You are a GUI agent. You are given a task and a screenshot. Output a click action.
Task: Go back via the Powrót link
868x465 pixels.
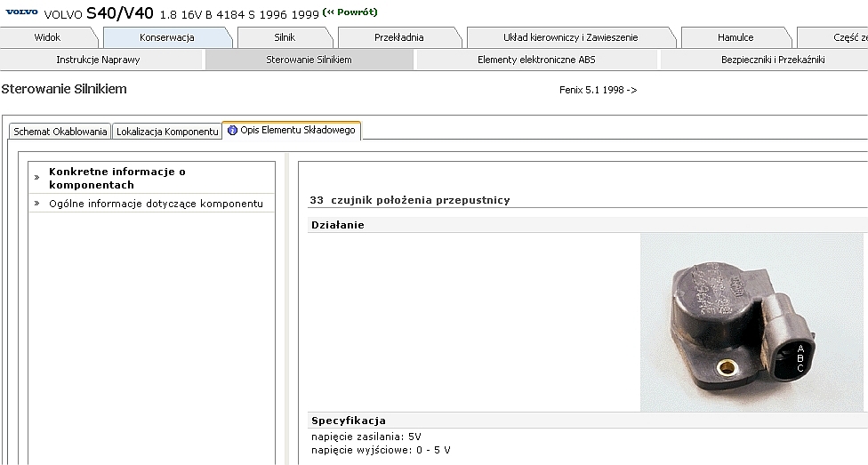350,12
